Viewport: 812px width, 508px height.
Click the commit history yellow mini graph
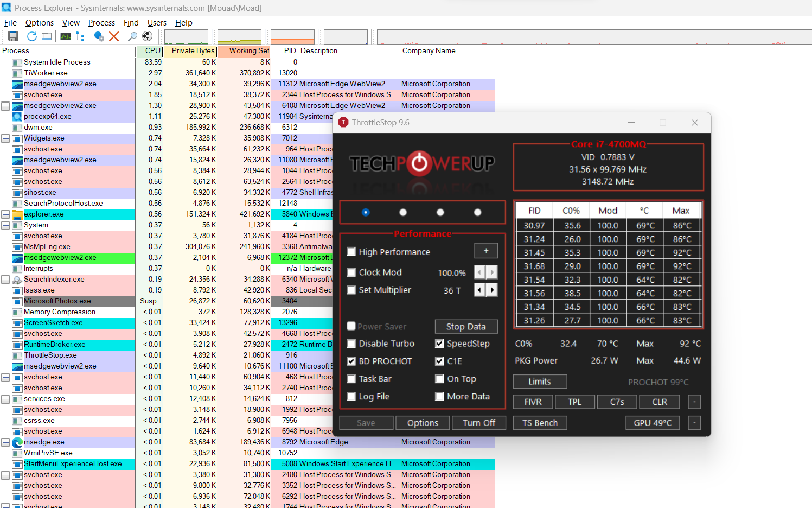240,37
